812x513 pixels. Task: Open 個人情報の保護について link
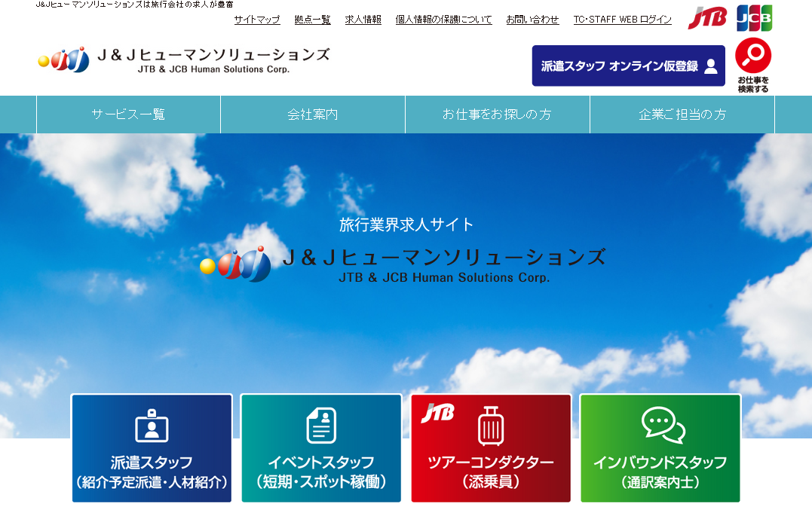(444, 20)
